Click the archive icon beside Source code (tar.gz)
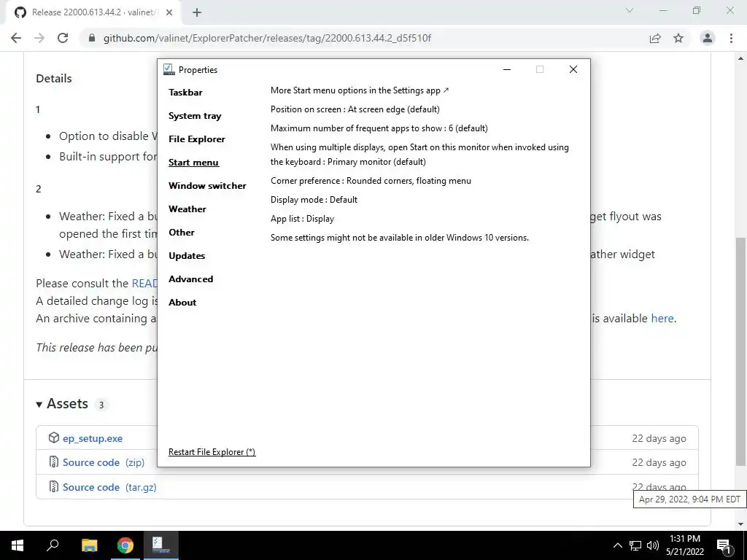Image resolution: width=747 pixels, height=560 pixels. [x=54, y=486]
